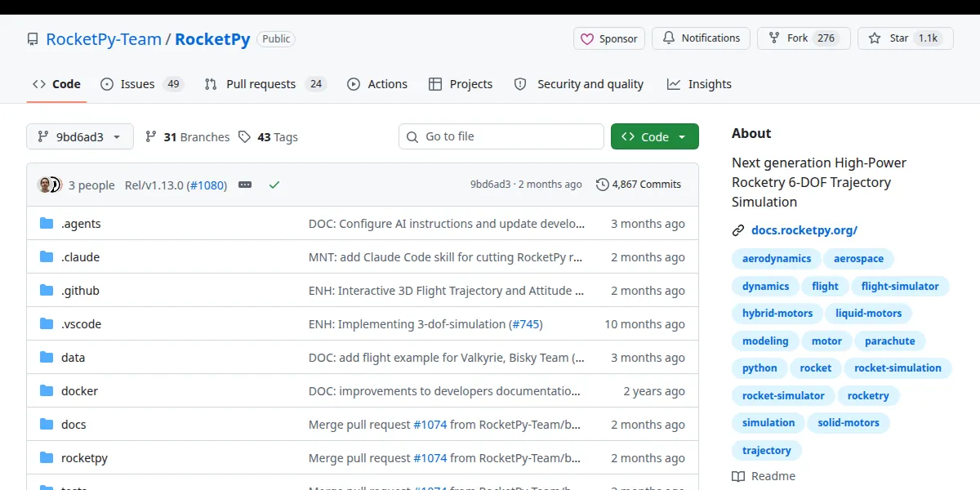Click the Go to file search field
This screenshot has height=490, width=980.
pyautogui.click(x=501, y=137)
